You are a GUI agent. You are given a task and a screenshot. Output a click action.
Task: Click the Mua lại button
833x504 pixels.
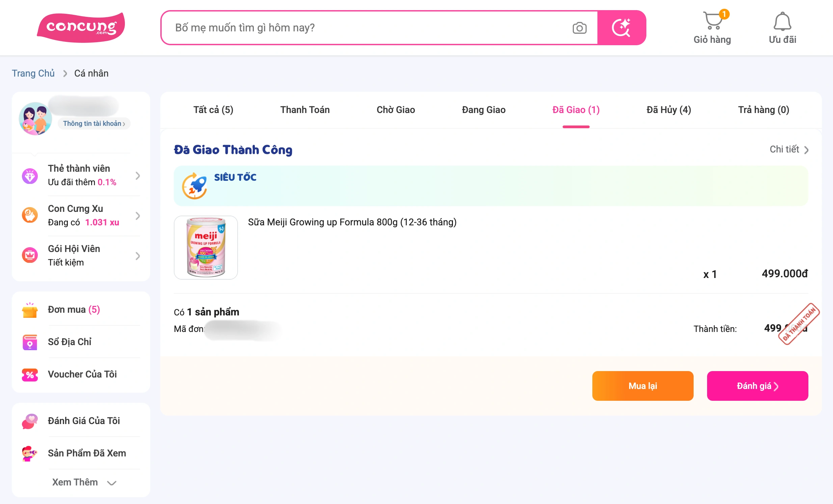click(x=643, y=386)
